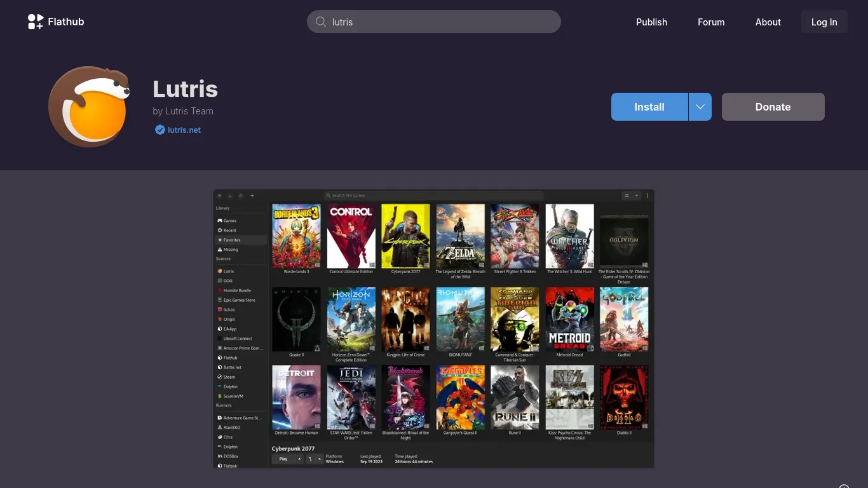The image size is (868, 488).
Task: Open the About page
Action: pyautogui.click(x=768, y=22)
